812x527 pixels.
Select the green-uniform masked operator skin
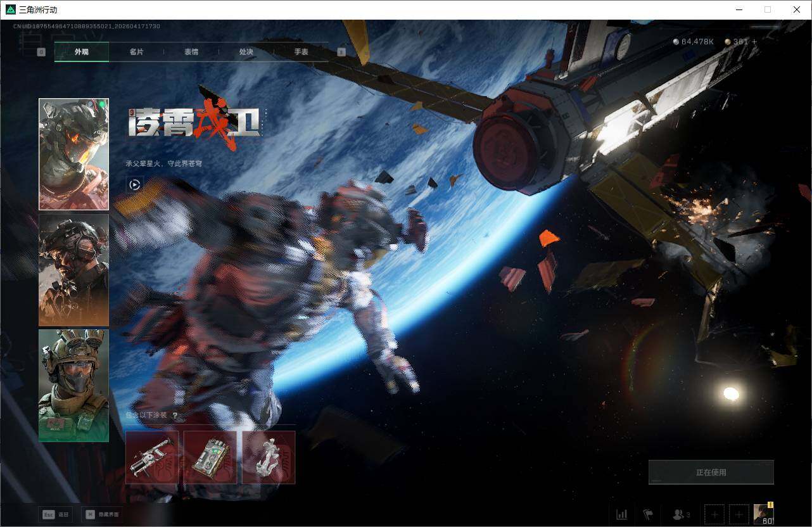tap(73, 385)
